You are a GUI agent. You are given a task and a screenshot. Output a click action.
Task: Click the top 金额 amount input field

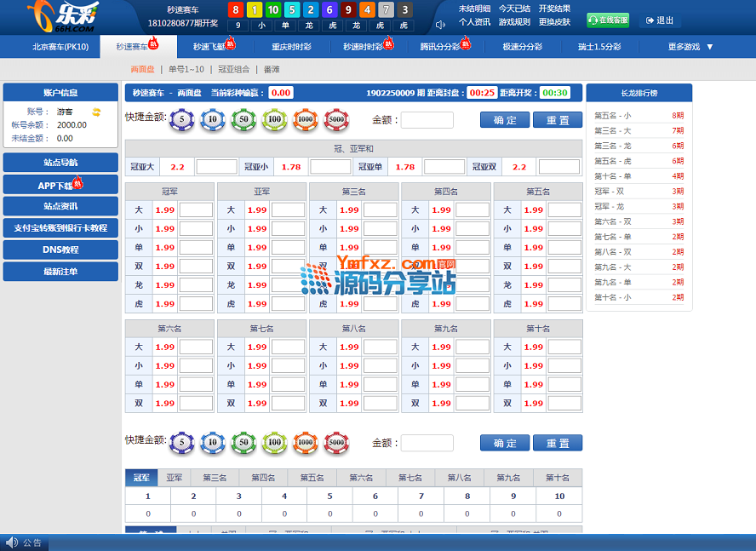click(427, 120)
